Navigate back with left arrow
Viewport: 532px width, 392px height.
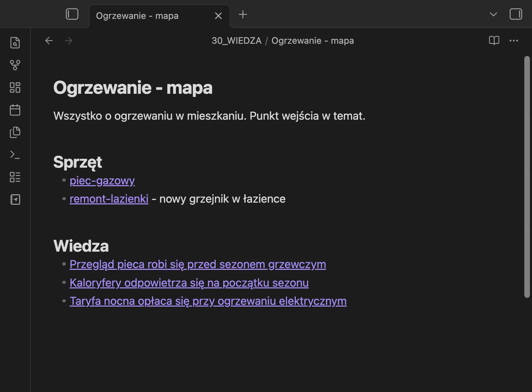tap(49, 41)
